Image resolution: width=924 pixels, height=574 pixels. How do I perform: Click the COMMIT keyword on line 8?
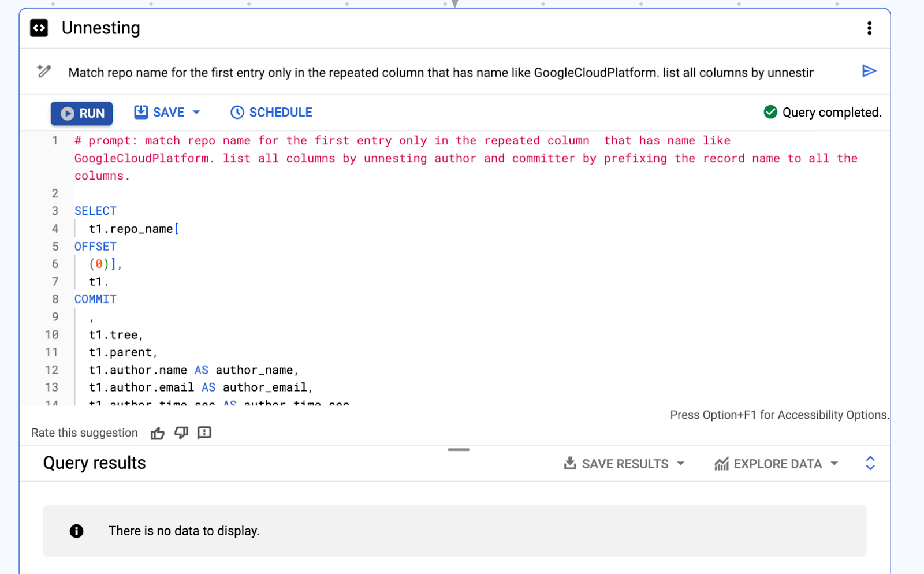click(95, 299)
